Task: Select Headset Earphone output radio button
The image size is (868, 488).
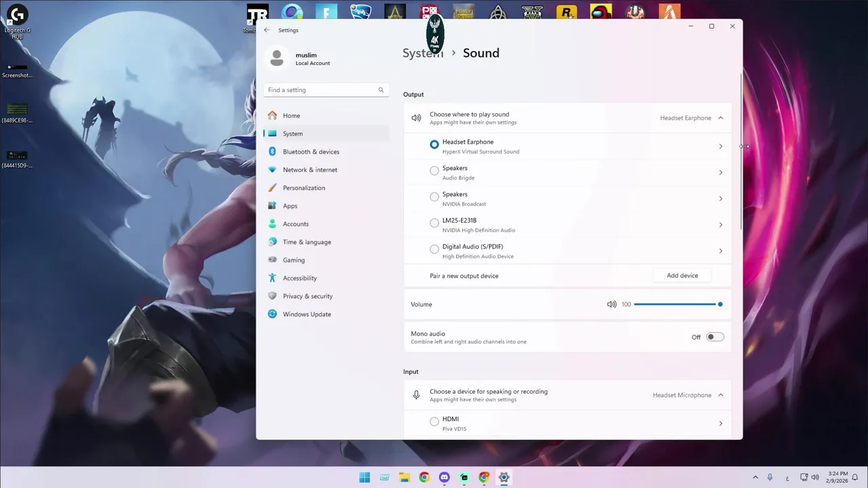Action: coord(434,144)
